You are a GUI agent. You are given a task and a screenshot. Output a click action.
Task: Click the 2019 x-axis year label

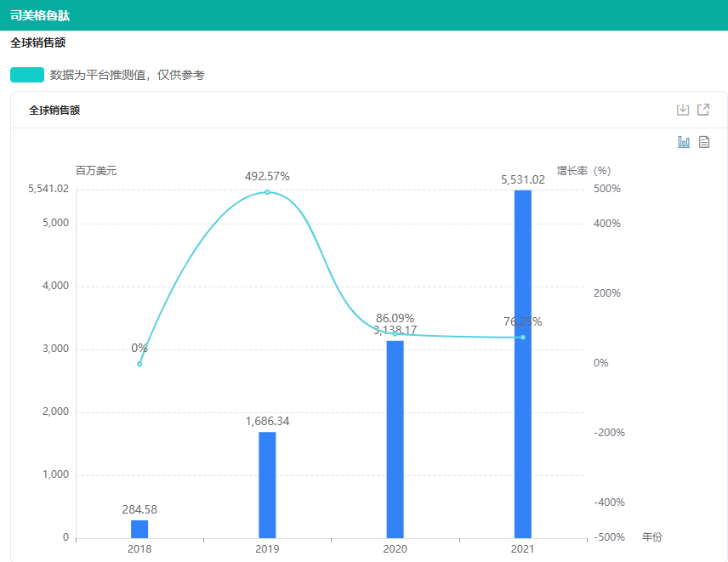click(x=267, y=550)
